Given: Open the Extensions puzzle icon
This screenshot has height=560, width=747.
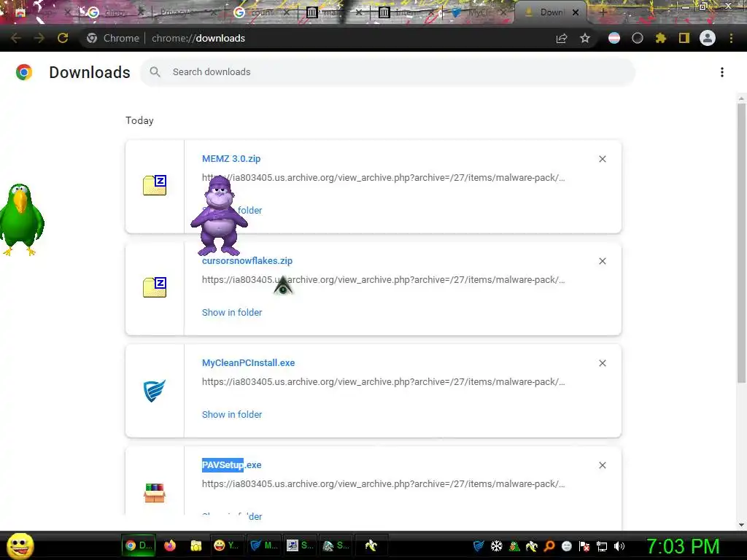Looking at the screenshot, I should pyautogui.click(x=661, y=38).
